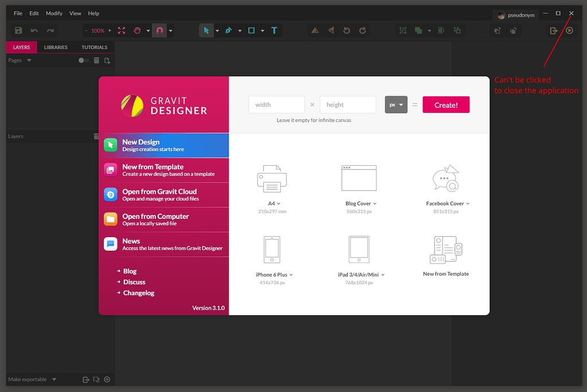This screenshot has height=392, width=587.
Task: Select the Rectangle shape tool
Action: click(252, 30)
